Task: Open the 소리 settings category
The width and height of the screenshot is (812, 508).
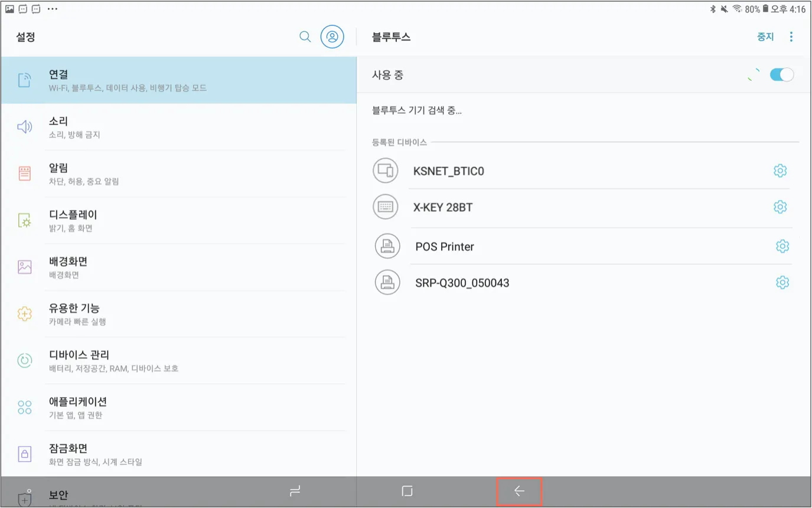Action: point(178,127)
